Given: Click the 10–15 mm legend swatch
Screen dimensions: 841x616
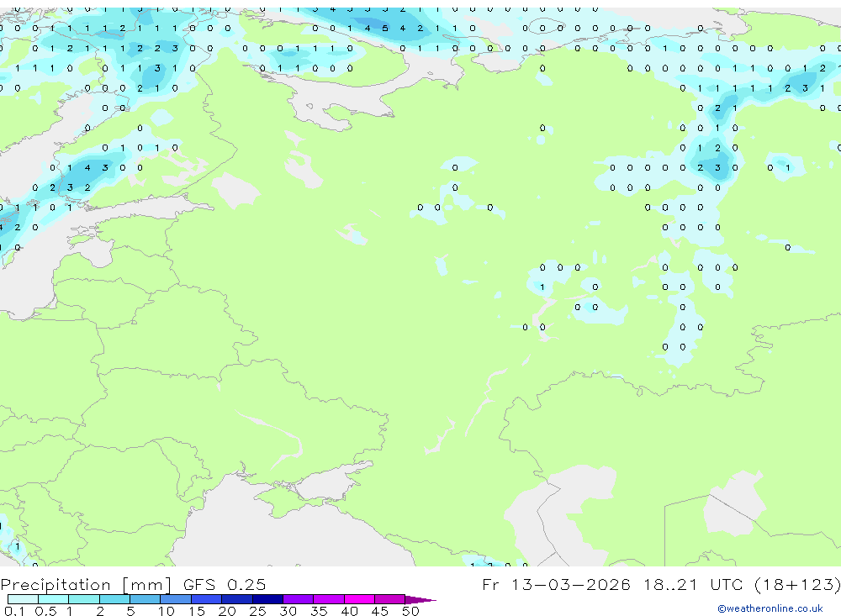Looking at the screenshot, I should click(x=176, y=599).
